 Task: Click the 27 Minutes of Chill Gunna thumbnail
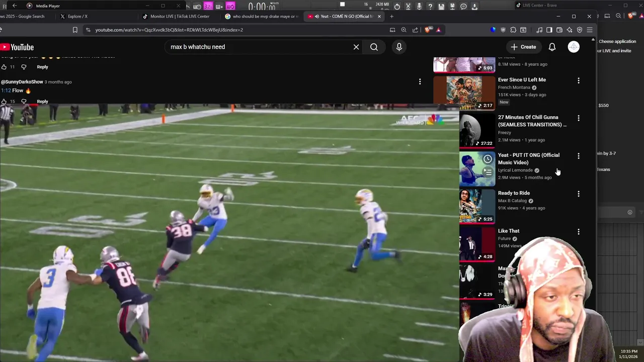click(x=477, y=130)
